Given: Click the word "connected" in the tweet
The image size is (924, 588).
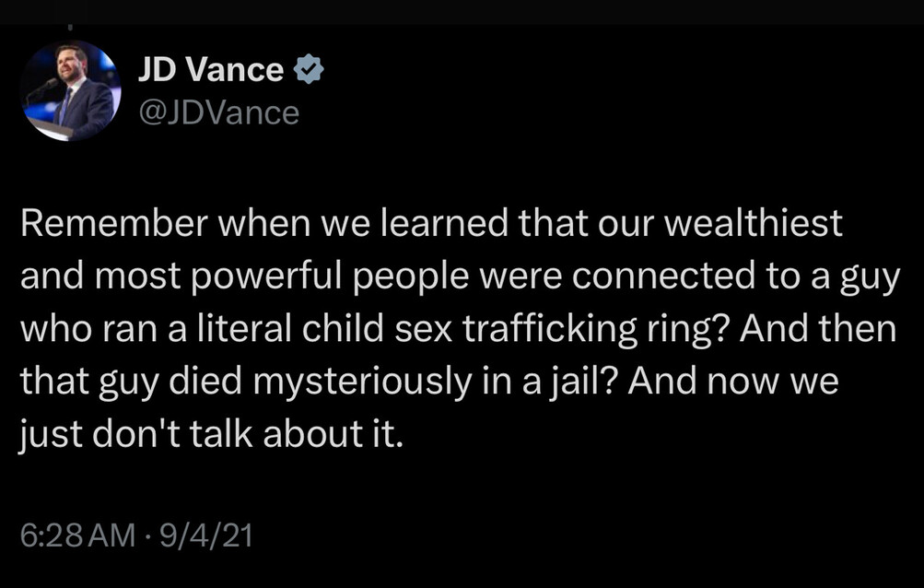Looking at the screenshot, I should [x=663, y=276].
